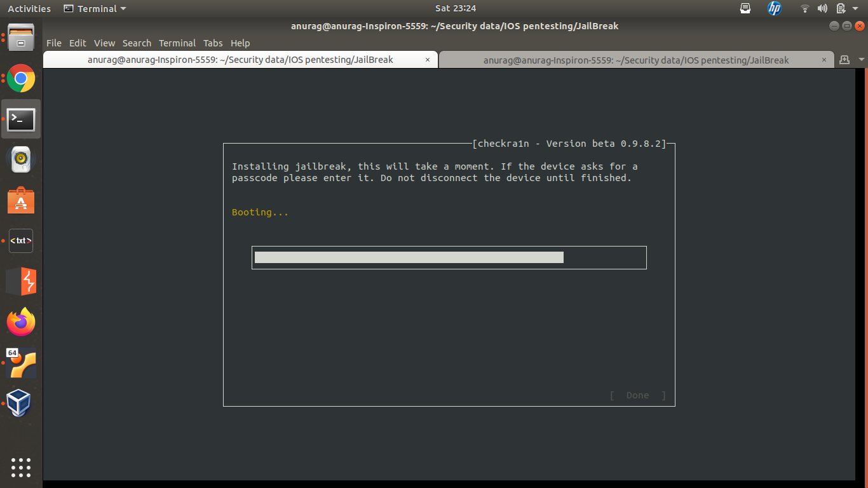Open Rhythmbox speaker icon in the dock
This screenshot has width=868, height=488.
(21, 159)
